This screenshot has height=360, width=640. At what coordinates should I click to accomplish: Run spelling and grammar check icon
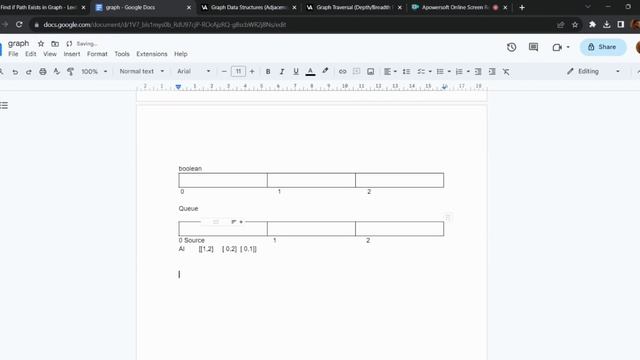coord(57,71)
